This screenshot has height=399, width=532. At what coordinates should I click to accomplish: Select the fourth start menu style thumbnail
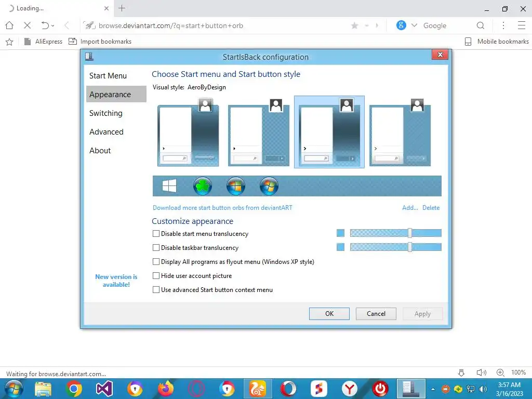tap(400, 132)
